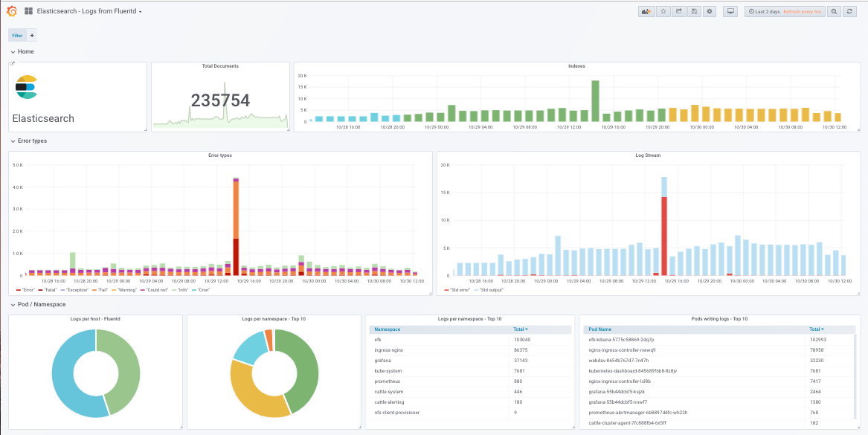This screenshot has width=868, height=435.
Task: Click the tallest green bar in Indexes chart
Action: point(595,100)
